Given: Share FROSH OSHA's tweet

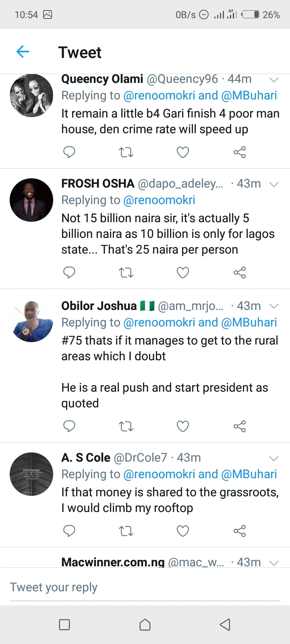Looking at the screenshot, I should coord(240,272).
